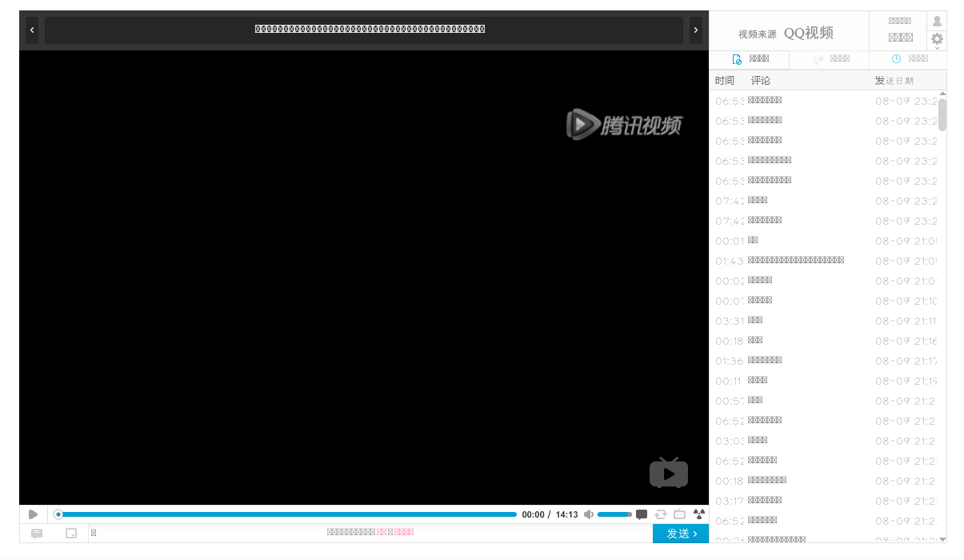Send comment with 发送 button
Image resolution: width=964 pixels, height=560 pixels.
(x=681, y=534)
